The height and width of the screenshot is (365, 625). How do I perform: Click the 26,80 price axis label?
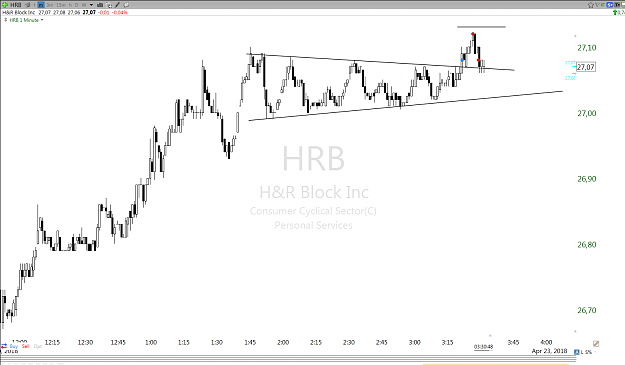tap(587, 245)
